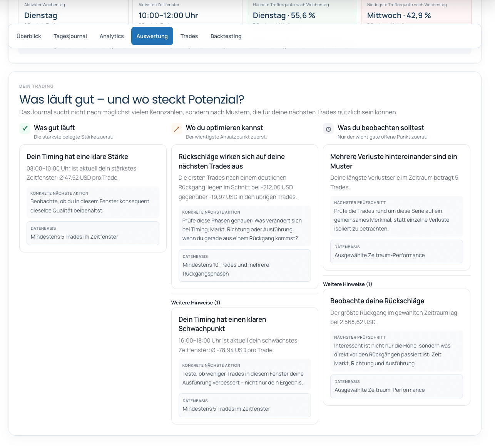The width and height of the screenshot is (495, 448).
Task: Click the 'Höchste Trefferquote' Dienstag 55,6 % card
Action: (x=302, y=12)
